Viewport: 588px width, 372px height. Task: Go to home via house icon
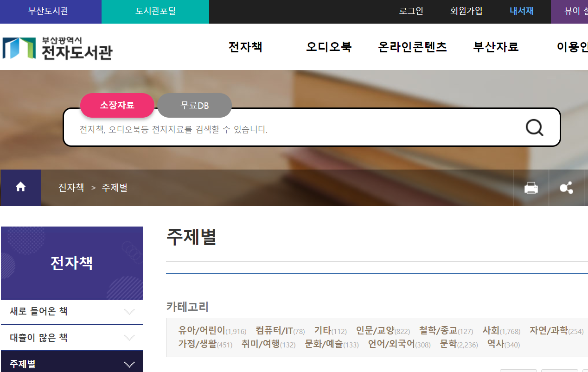[20, 187]
